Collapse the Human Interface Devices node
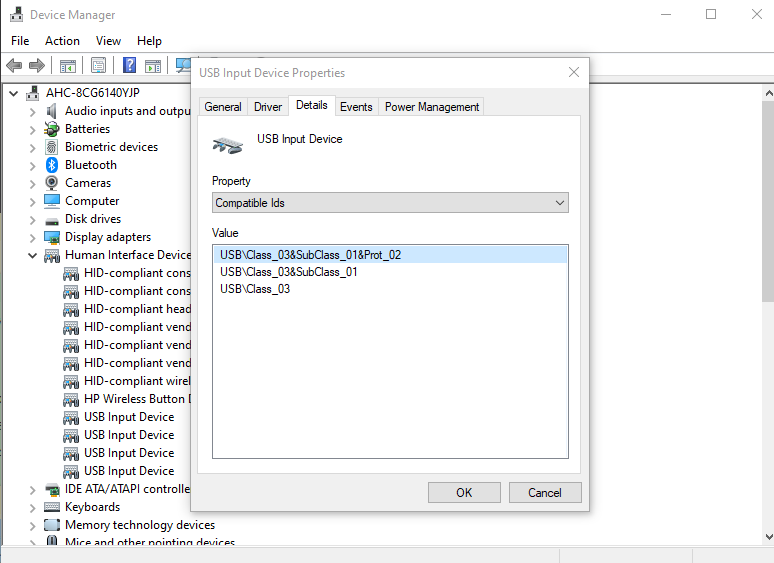The height and width of the screenshot is (563, 774). point(32,255)
